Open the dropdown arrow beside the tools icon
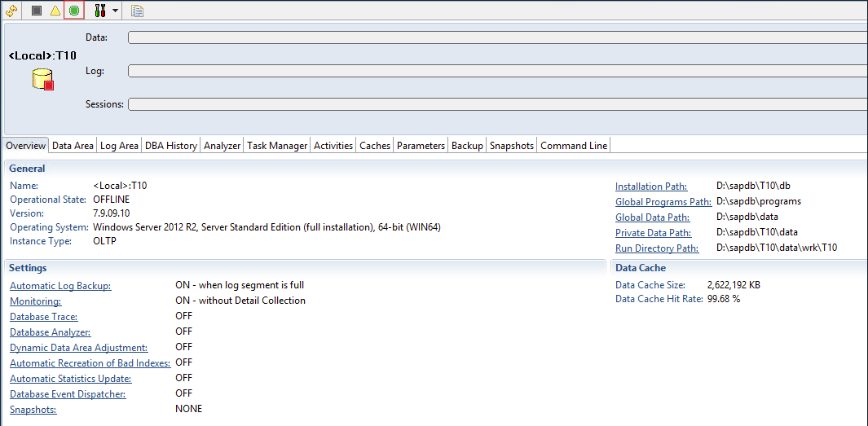The width and height of the screenshot is (868, 426). coord(115,11)
